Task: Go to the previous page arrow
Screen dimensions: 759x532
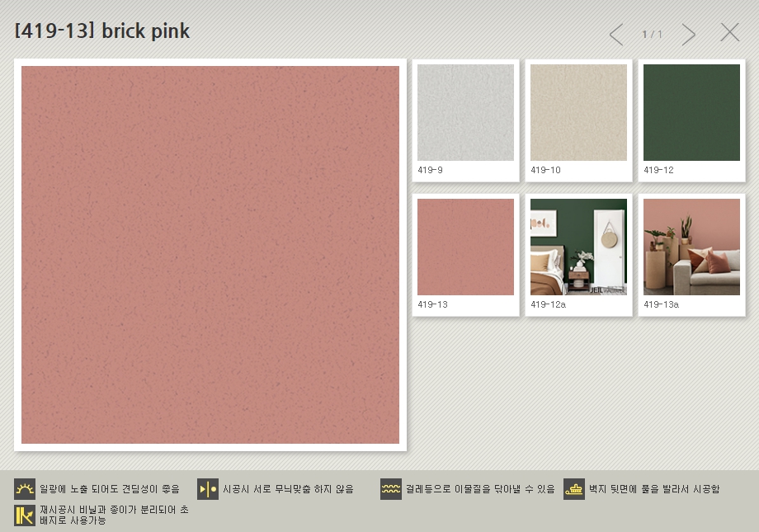Action: pos(616,35)
